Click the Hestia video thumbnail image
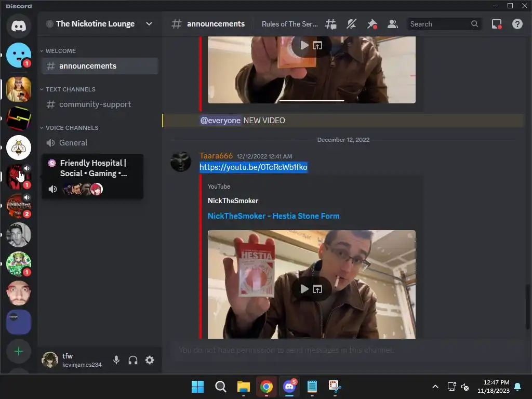This screenshot has height=399, width=532. coord(312,284)
